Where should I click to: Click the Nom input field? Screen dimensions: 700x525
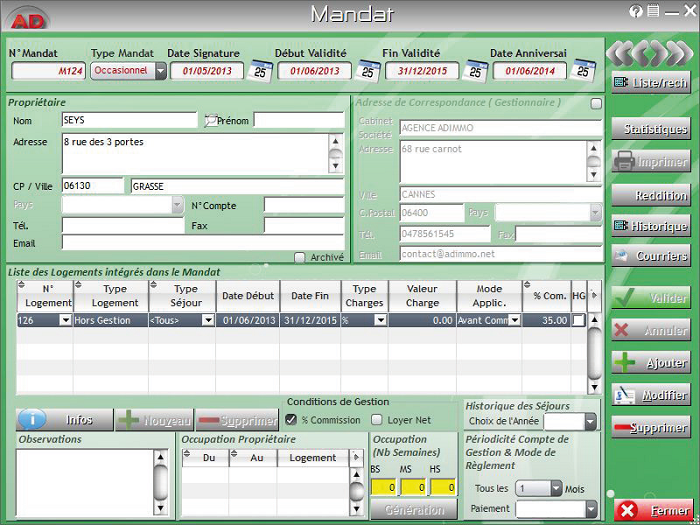coord(129,121)
